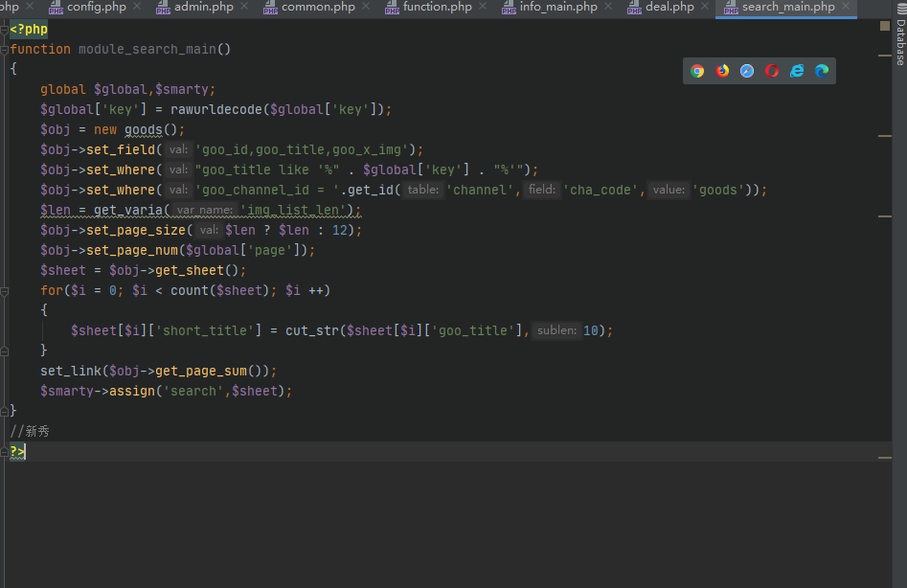Image resolution: width=907 pixels, height=588 pixels.
Task: Click the rawurldecode call
Action: (x=216, y=109)
